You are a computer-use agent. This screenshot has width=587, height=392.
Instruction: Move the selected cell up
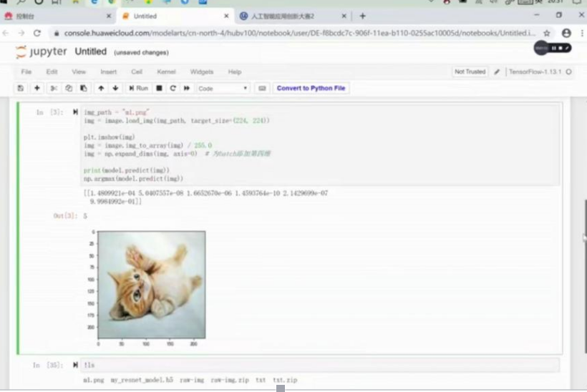[100, 88]
